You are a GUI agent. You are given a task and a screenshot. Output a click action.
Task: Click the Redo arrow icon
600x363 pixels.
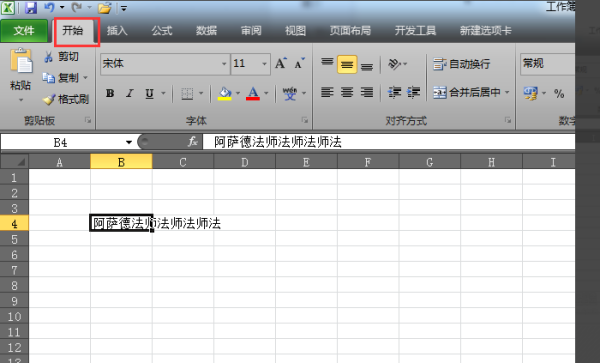click(x=77, y=7)
